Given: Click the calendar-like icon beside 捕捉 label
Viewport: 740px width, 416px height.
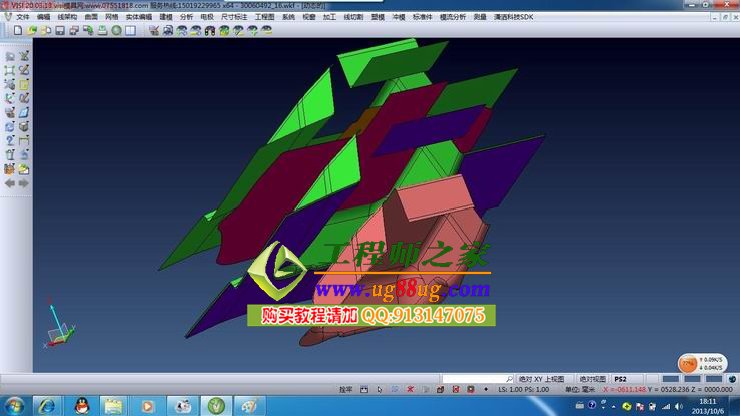Looking at the screenshot, I should click(364, 390).
